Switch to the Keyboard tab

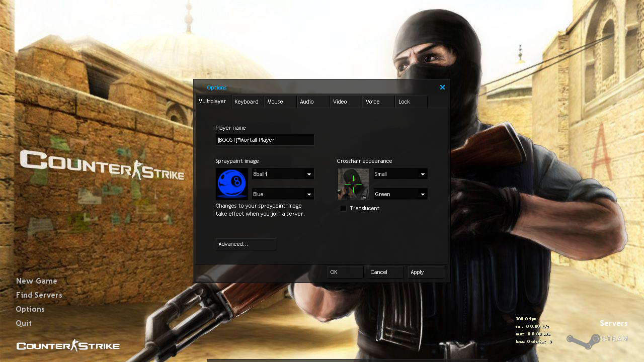pos(247,102)
